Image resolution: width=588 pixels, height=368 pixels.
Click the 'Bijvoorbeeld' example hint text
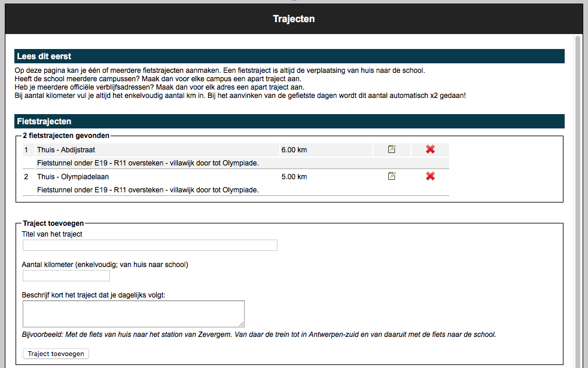pyautogui.click(x=259, y=335)
